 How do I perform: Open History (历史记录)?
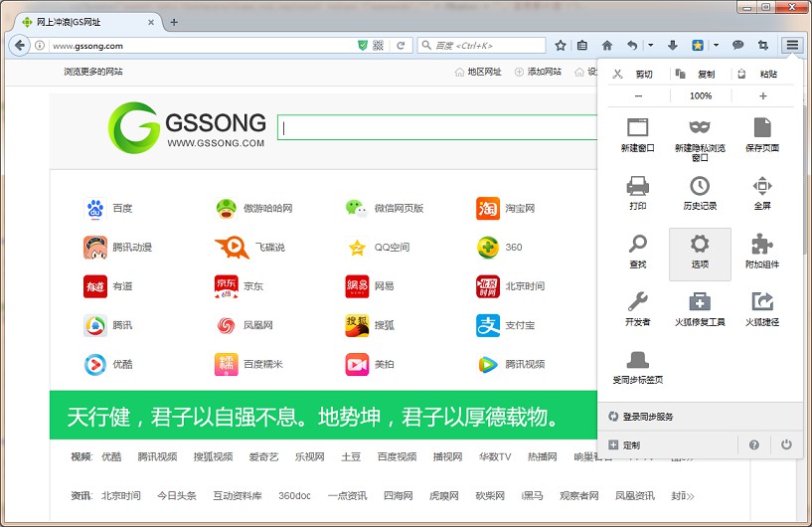700,193
